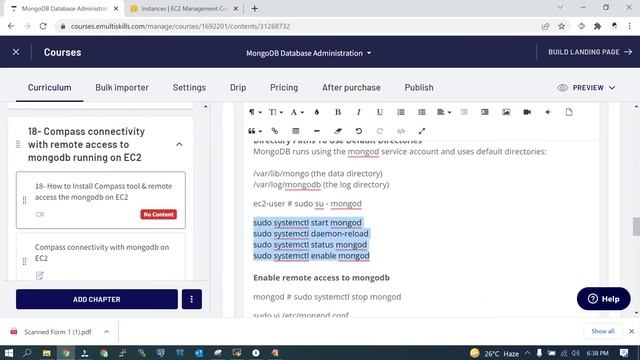640x360 pixels.
Task: Switch to Instances EC2 Management browser tab
Action: 184,9
